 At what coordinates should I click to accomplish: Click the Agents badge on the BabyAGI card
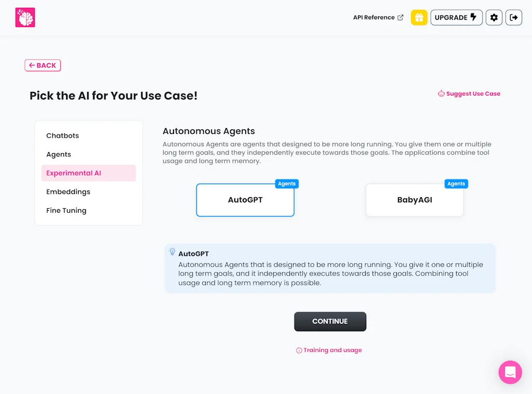tap(456, 183)
